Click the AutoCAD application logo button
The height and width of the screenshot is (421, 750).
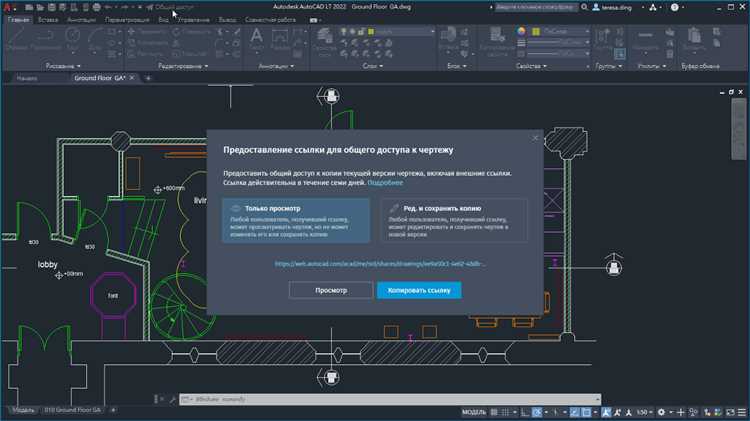pos(8,7)
